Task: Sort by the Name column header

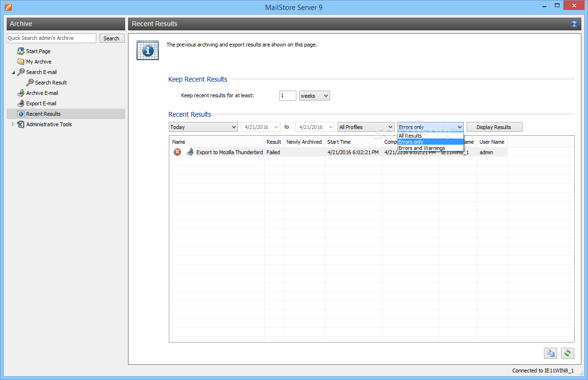Action: pyautogui.click(x=217, y=142)
